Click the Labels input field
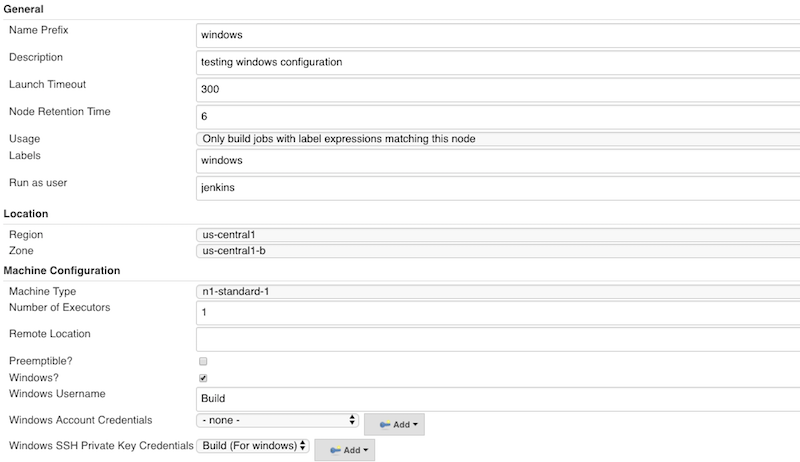 (x=497, y=160)
